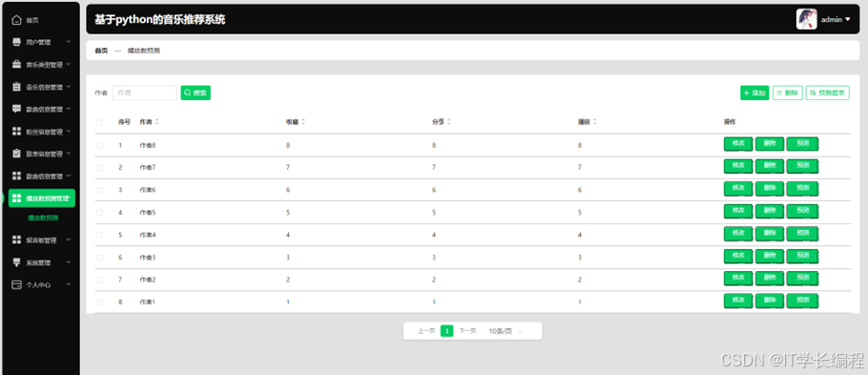The height and width of the screenshot is (375, 868).
Task: Sort the table by the 收藏 column arrows
Action: 302,122
